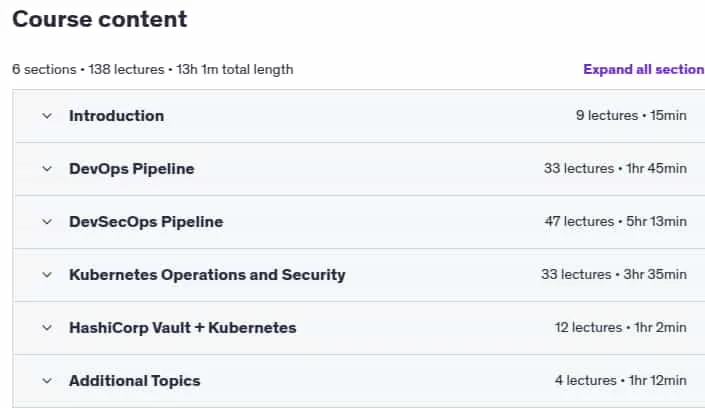Click chevron for Kubernetes Operations and Security
The width and height of the screenshot is (705, 408).
tap(47, 275)
